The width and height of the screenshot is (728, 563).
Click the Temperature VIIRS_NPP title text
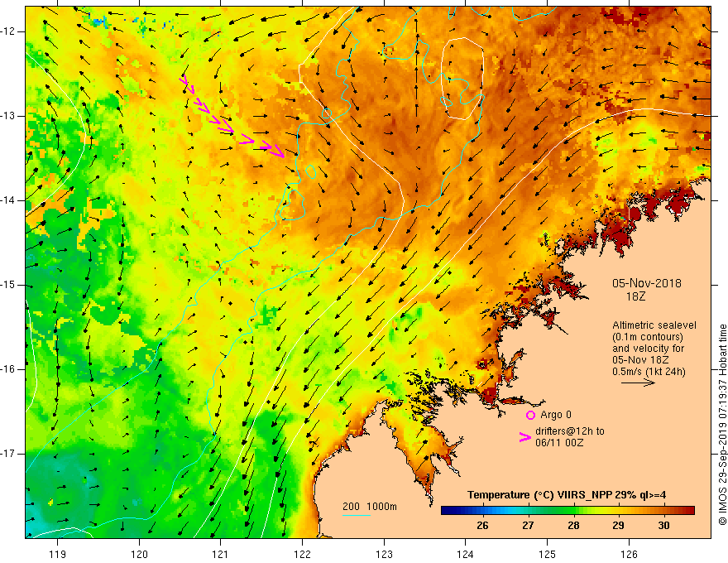pos(567,495)
